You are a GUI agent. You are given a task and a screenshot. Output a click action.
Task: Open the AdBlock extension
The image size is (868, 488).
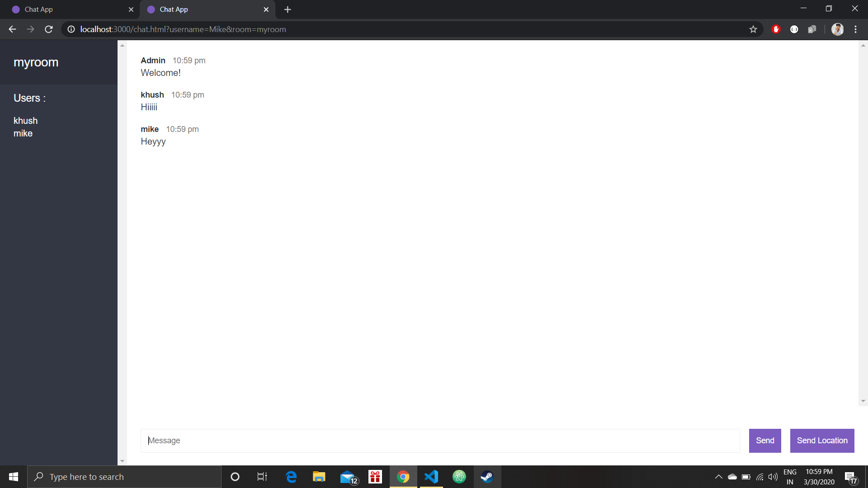pyautogui.click(x=776, y=29)
